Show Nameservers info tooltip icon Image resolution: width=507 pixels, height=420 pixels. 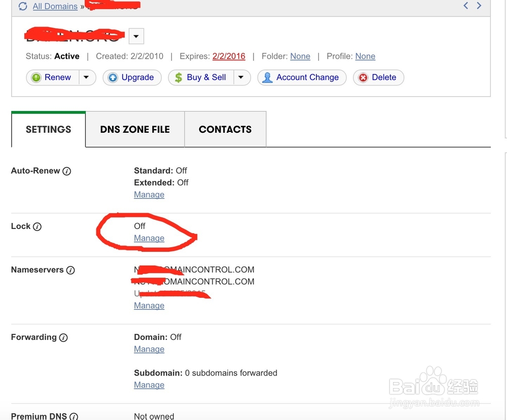click(x=70, y=270)
